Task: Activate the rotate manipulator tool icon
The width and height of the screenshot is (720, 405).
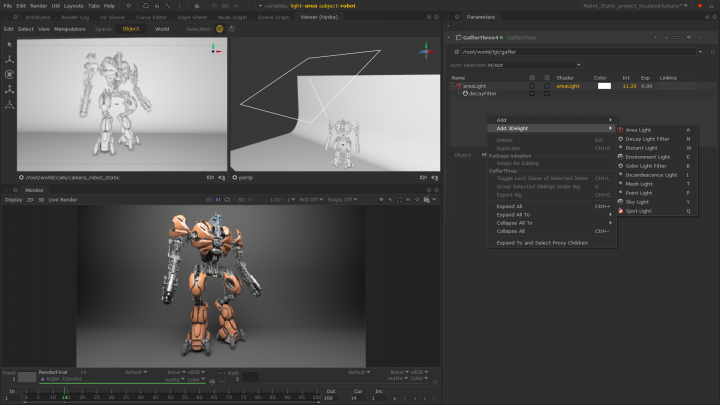Action: point(9,74)
